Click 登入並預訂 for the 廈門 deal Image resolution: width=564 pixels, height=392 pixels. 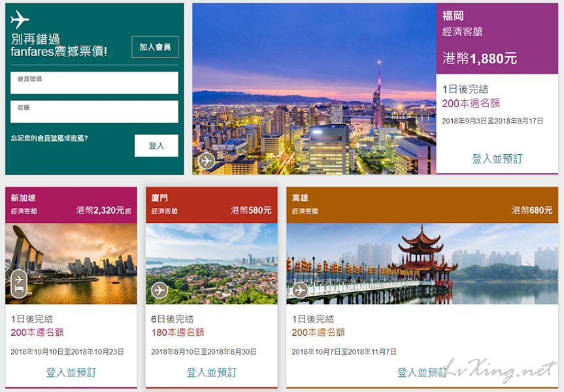[212, 372]
